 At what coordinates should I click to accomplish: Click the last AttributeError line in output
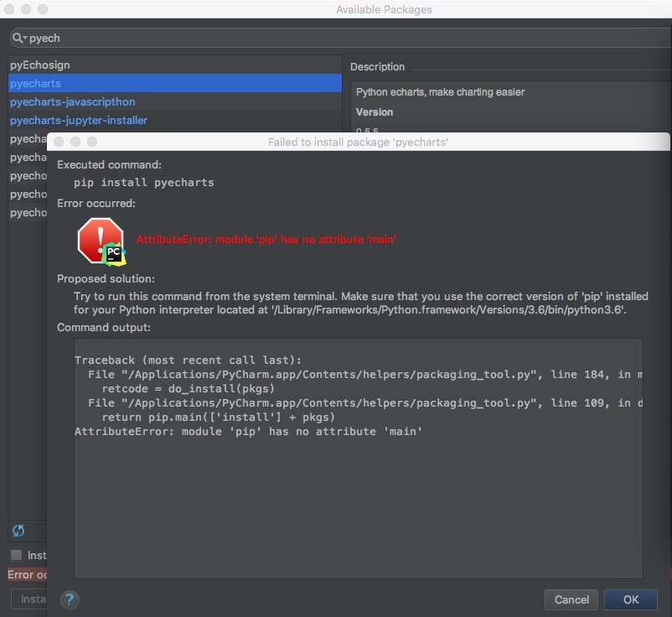tap(248, 432)
